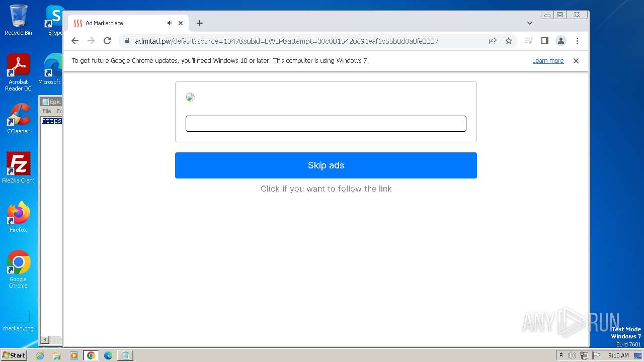Click the padlock site info icon
Screen dimensions: 644x362
(x=127, y=41)
